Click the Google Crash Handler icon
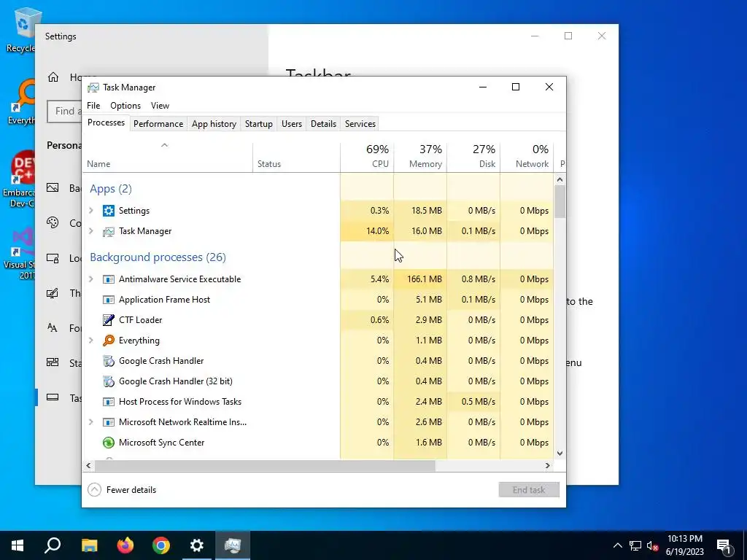Screen dimensions: 747x560 [x=109, y=361]
